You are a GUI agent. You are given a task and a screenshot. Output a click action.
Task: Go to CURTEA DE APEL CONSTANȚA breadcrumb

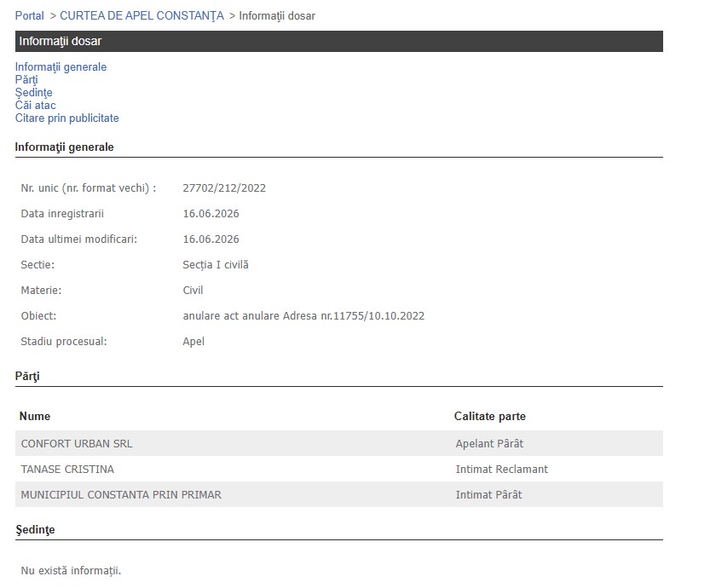141,15
